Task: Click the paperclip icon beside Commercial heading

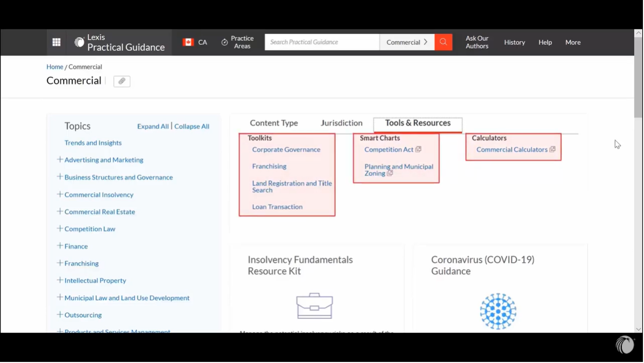Action: (122, 81)
